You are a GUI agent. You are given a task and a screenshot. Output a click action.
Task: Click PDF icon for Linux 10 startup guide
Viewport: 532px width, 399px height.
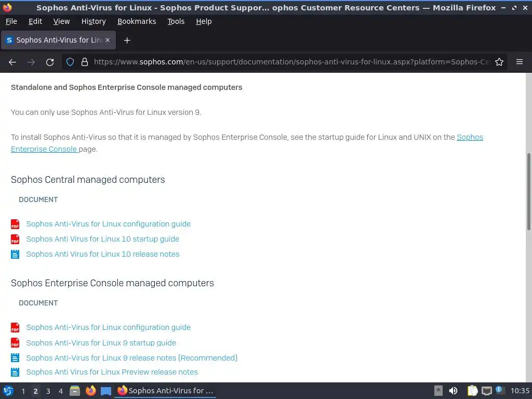15,239
